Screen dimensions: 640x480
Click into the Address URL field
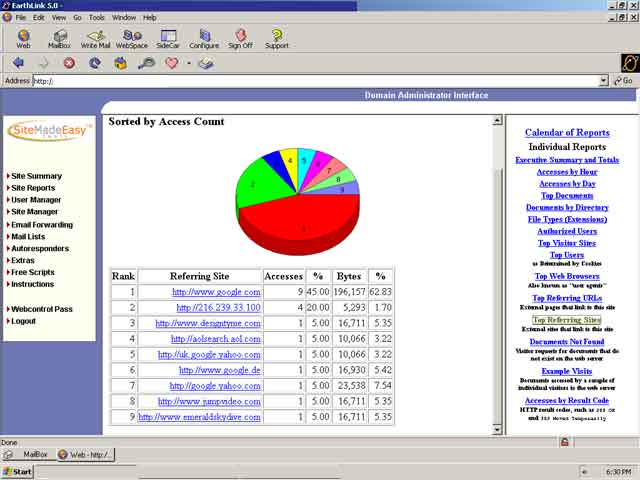click(300, 81)
